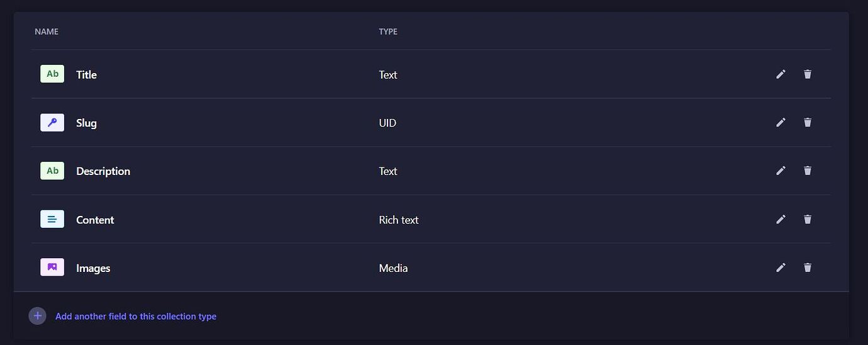This screenshot has height=345, width=868.
Task: Click the plus circle add field icon
Action: tap(38, 316)
